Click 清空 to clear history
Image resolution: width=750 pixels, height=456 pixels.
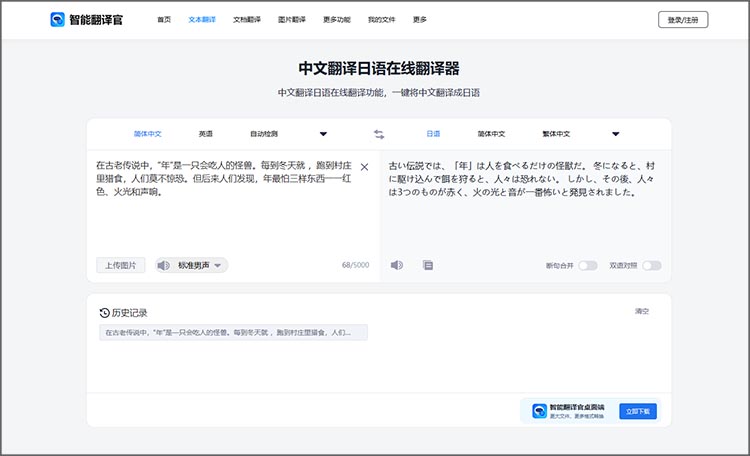642,311
